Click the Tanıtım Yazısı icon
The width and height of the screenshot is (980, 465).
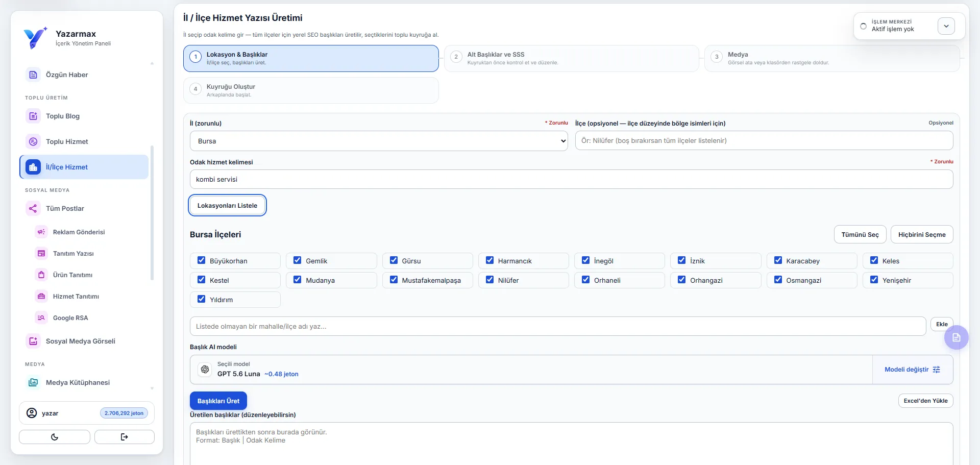(x=41, y=253)
